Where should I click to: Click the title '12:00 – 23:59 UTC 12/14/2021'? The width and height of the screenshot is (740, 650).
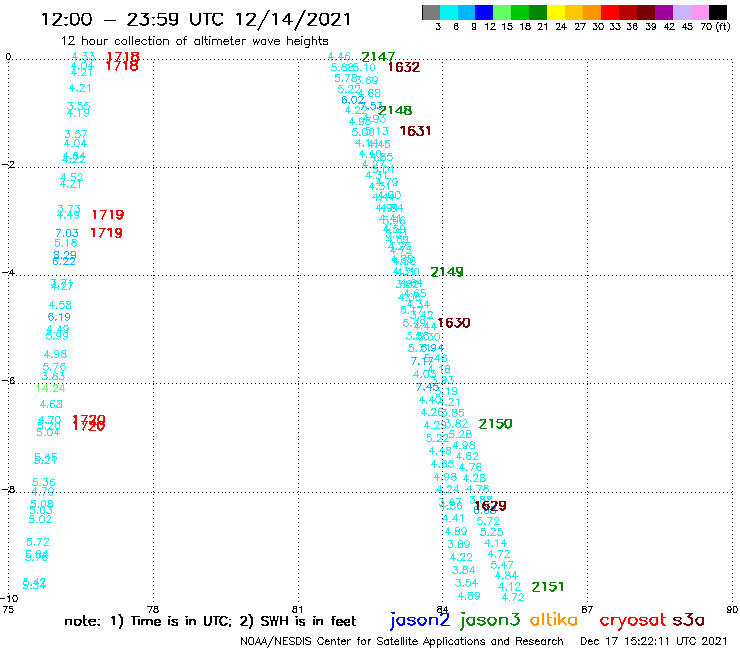point(196,19)
